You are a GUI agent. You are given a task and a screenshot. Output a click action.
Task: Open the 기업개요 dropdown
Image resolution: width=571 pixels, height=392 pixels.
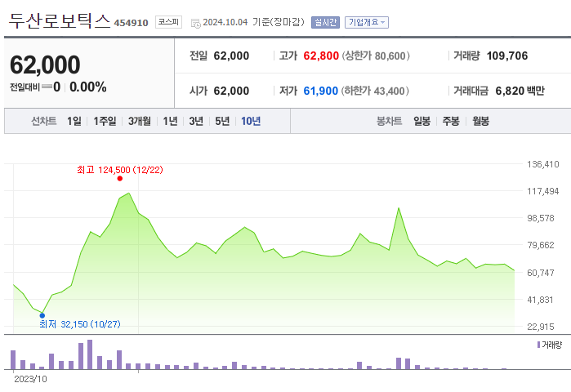(366, 23)
